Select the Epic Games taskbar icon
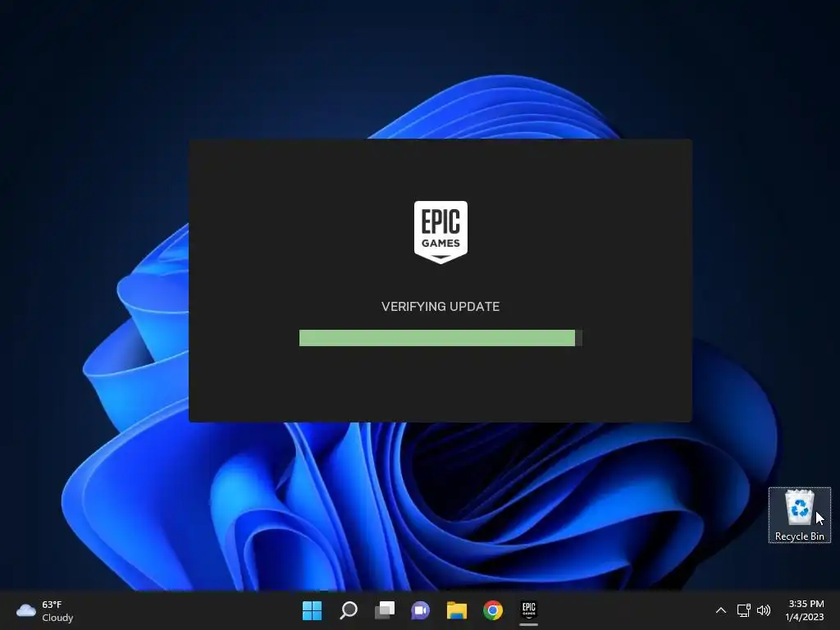 pyautogui.click(x=529, y=610)
